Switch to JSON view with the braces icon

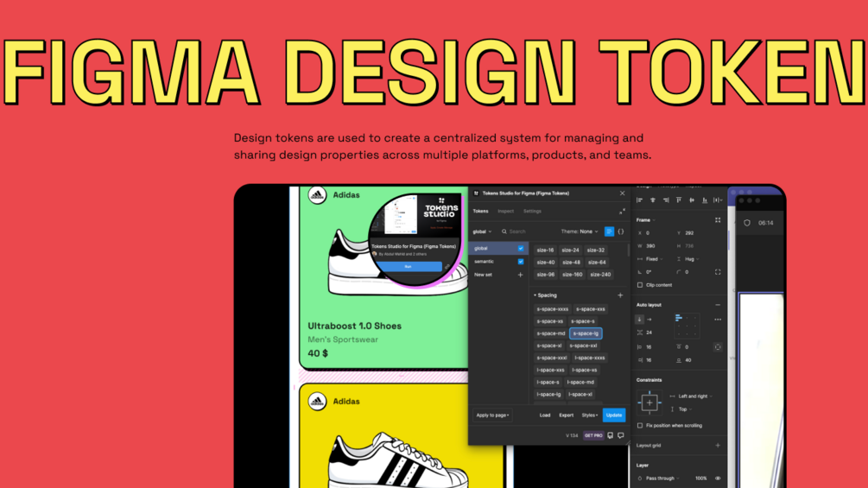(x=621, y=231)
